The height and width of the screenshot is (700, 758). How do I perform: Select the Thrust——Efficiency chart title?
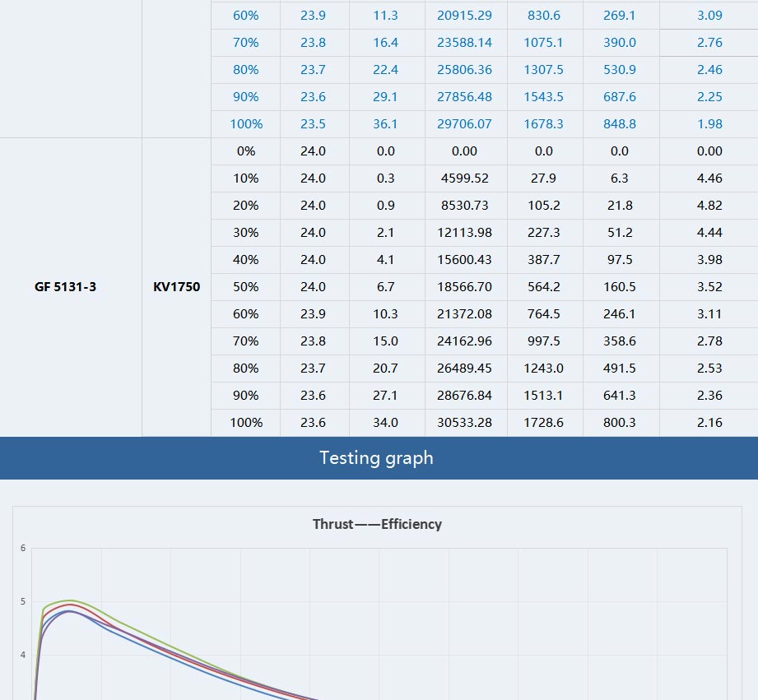coord(376,524)
